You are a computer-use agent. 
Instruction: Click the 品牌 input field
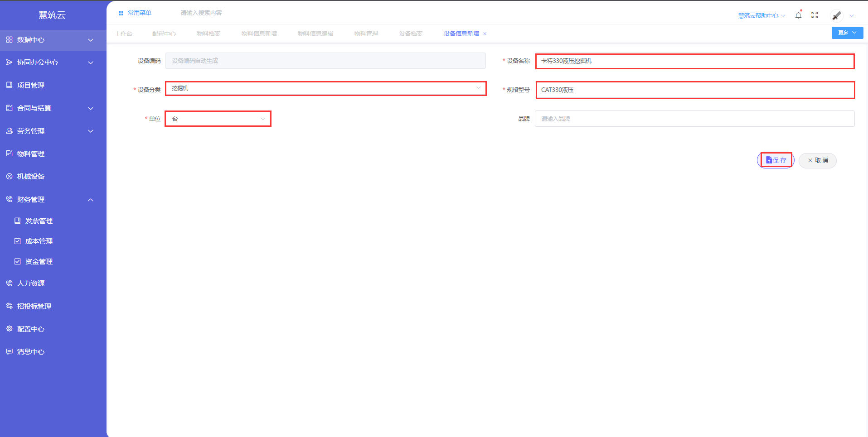pos(695,119)
